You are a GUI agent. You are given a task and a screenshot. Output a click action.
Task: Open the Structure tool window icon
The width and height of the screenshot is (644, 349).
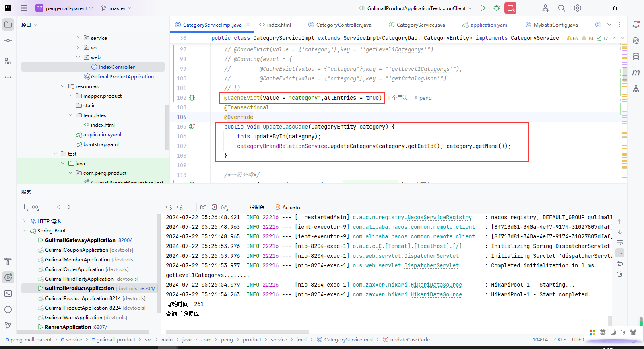[8, 61]
